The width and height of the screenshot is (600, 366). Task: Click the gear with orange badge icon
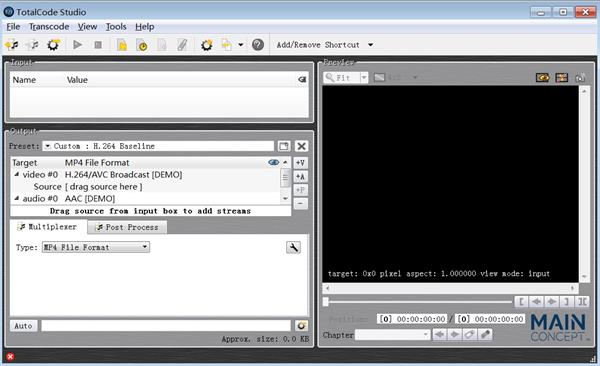pos(207,45)
